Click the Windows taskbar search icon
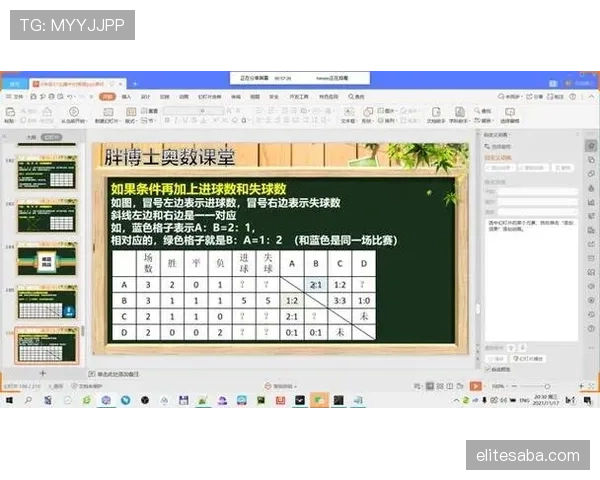Screen dimensions: 600x480 (28, 400)
